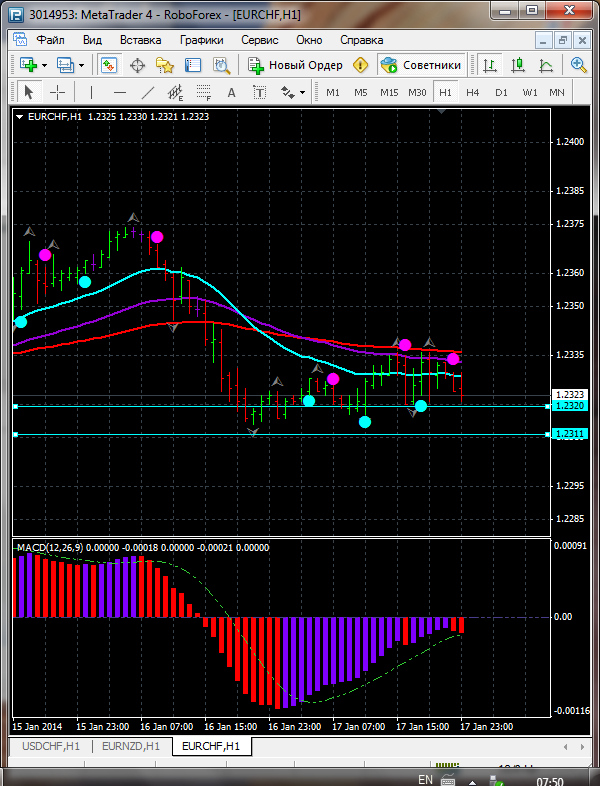
Task: Open the Файл menu
Action: (50, 40)
